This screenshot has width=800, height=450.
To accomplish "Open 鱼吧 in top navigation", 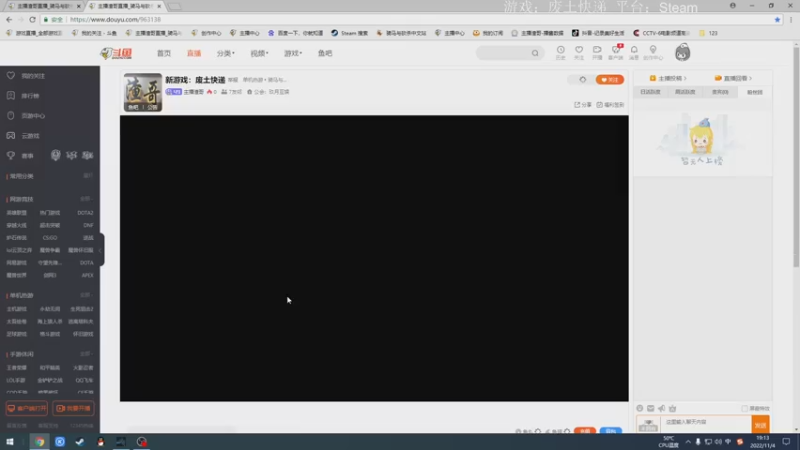I will (x=325, y=53).
